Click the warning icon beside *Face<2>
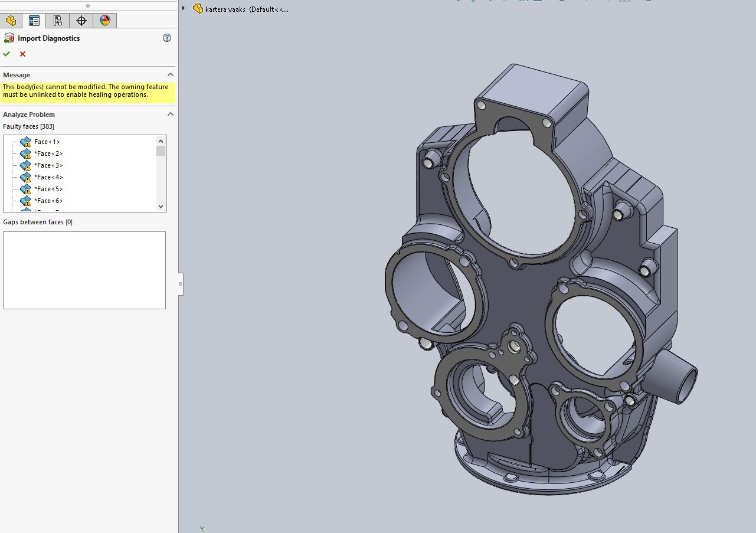Image resolution: width=756 pixels, height=533 pixels. pos(25,154)
